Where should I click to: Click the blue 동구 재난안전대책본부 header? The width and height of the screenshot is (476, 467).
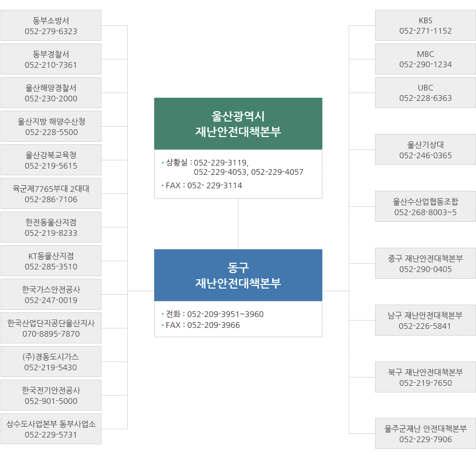[239, 276]
